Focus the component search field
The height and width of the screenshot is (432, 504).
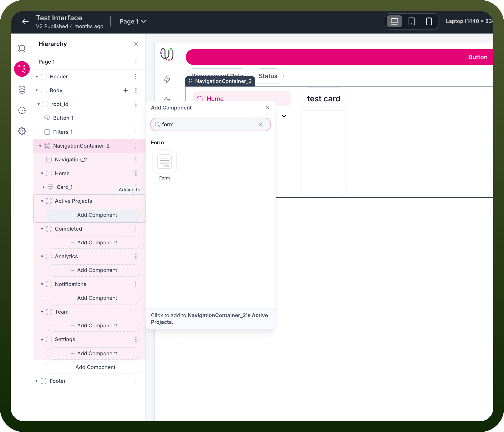[211, 124]
